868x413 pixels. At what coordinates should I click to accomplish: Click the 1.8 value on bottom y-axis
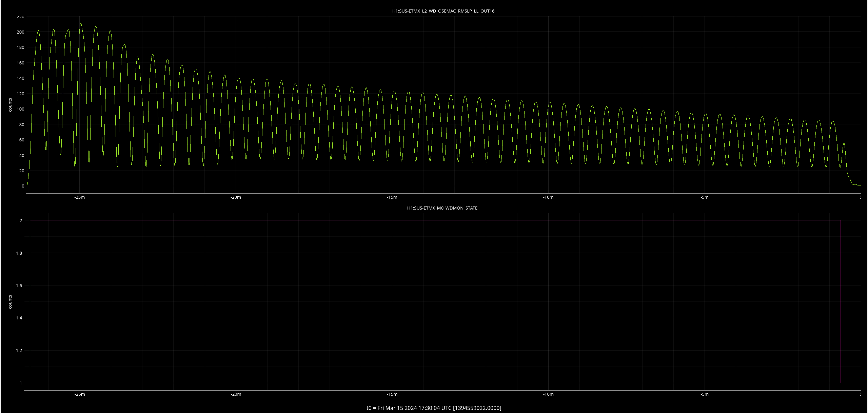[x=19, y=253]
